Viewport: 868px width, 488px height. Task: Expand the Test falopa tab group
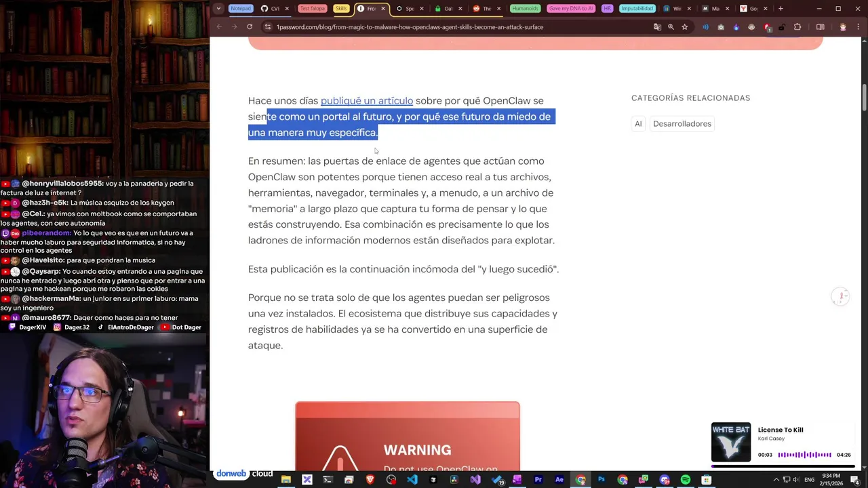pos(313,9)
